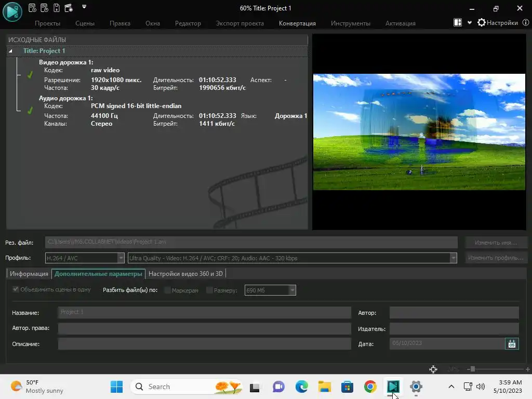Screen dimensions: 532x399
Task: Toggle the Видео дорожка 1 checkmark
Action: [x=30, y=75]
